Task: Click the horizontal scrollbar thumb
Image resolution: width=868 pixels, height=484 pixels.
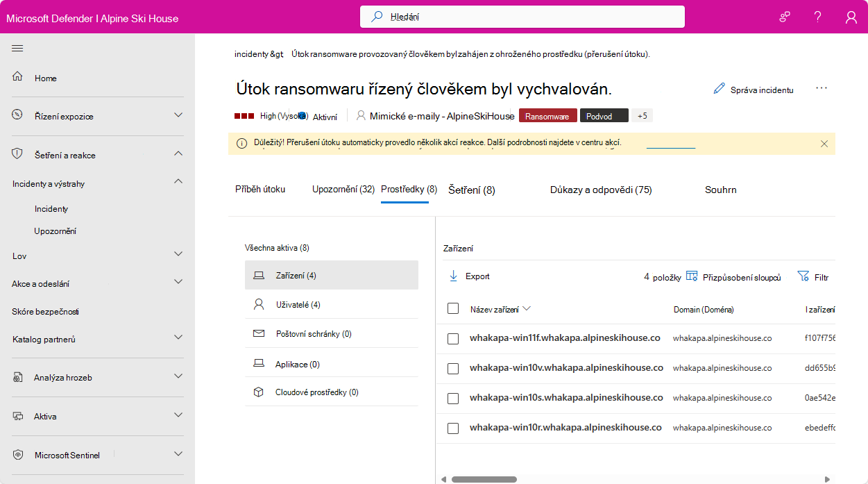Action: tap(484, 479)
